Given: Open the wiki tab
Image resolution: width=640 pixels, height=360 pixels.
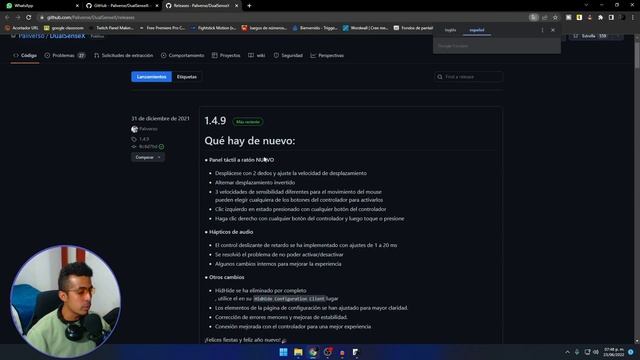Looking at the screenshot, I should [x=257, y=56].
